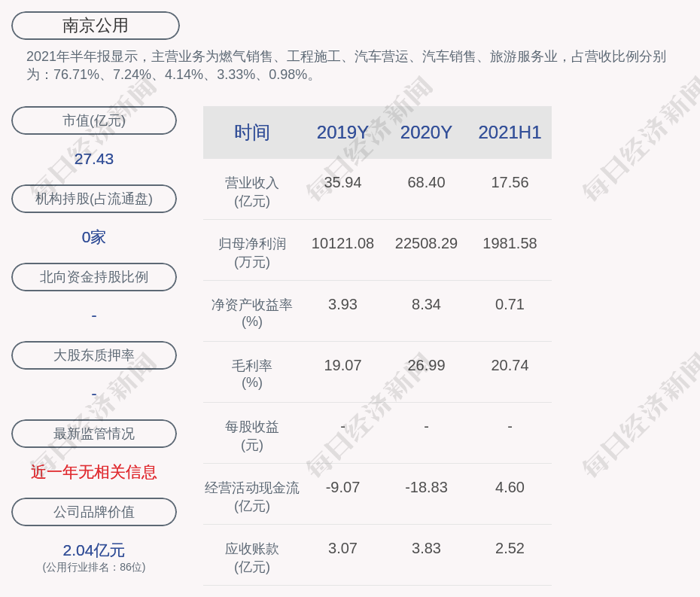700x597 pixels.
Task: Select operating cash flow value -9.07
Action: point(342,487)
